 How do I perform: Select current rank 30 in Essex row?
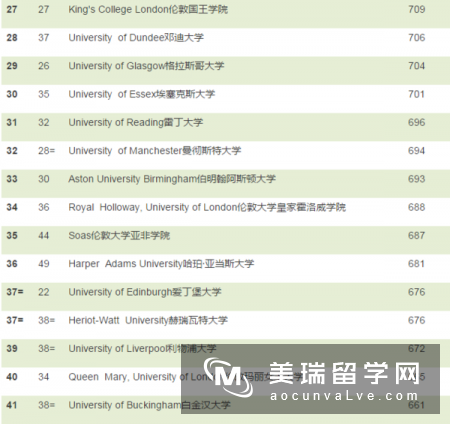[12, 94]
